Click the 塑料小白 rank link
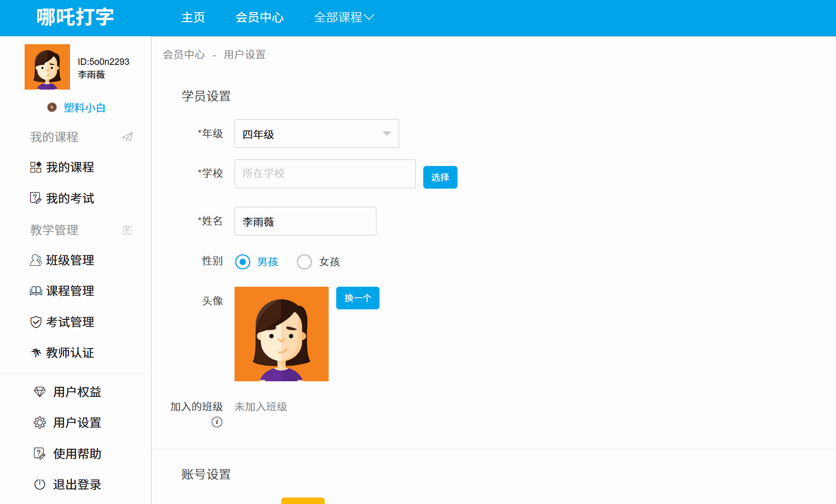 85,108
